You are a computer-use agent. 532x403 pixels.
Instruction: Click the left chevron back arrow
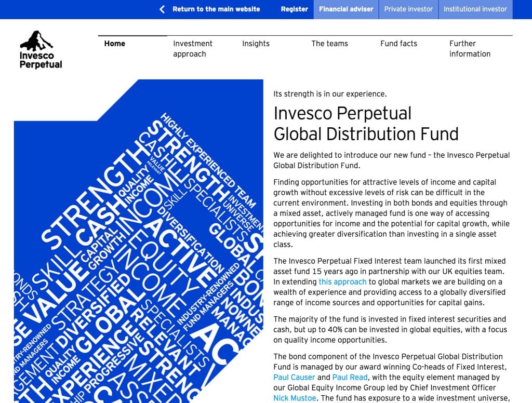(x=162, y=9)
